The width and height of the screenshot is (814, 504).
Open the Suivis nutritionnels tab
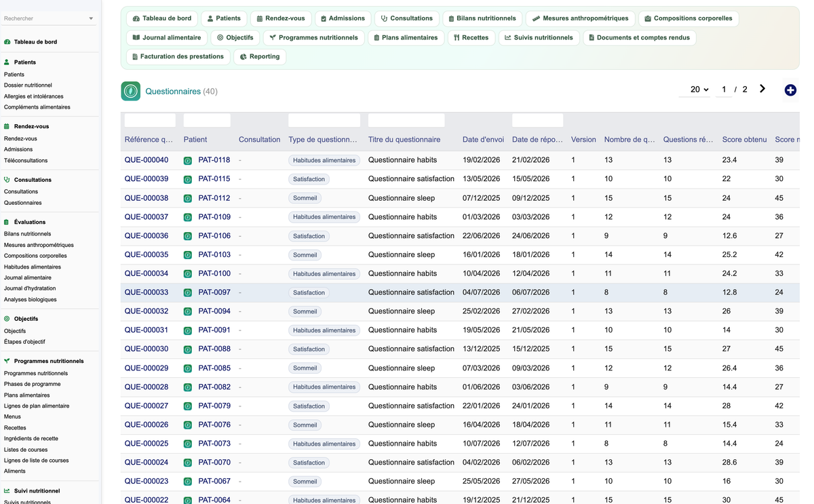pos(539,37)
